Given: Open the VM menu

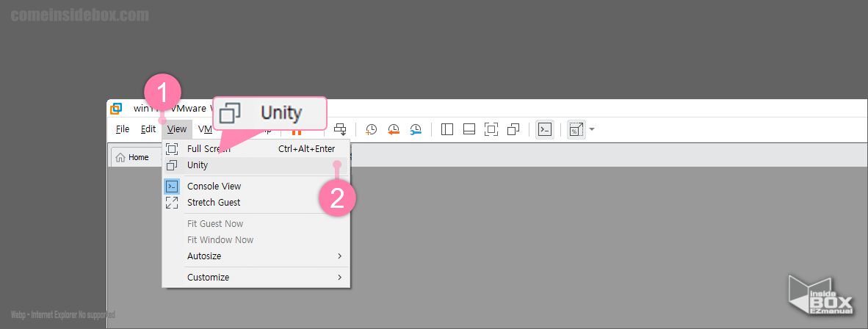Looking at the screenshot, I should coord(205,129).
